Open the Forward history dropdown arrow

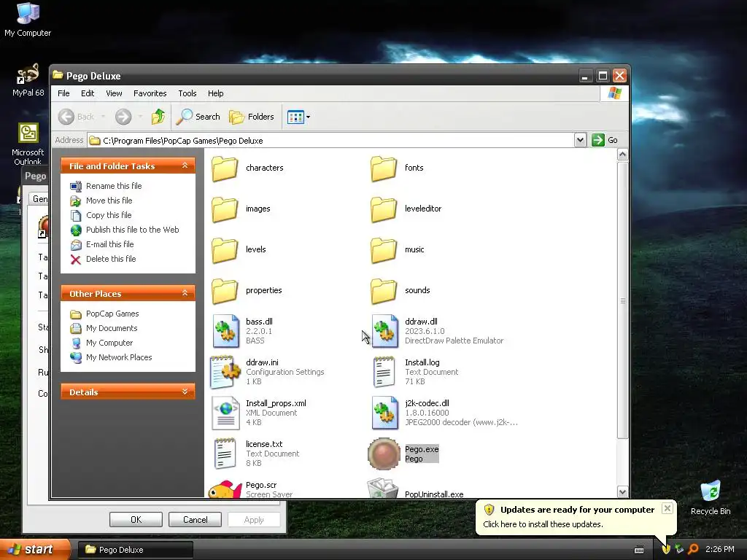pos(140,117)
